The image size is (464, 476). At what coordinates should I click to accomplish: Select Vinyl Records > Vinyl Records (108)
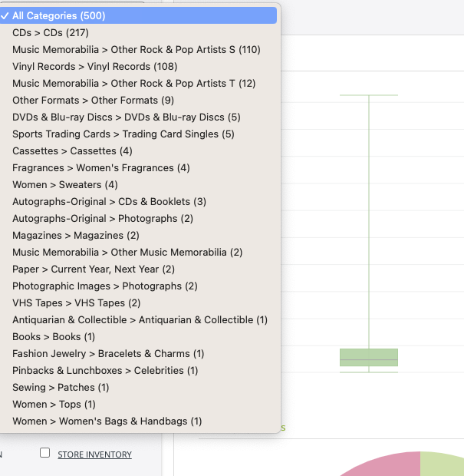(138, 67)
